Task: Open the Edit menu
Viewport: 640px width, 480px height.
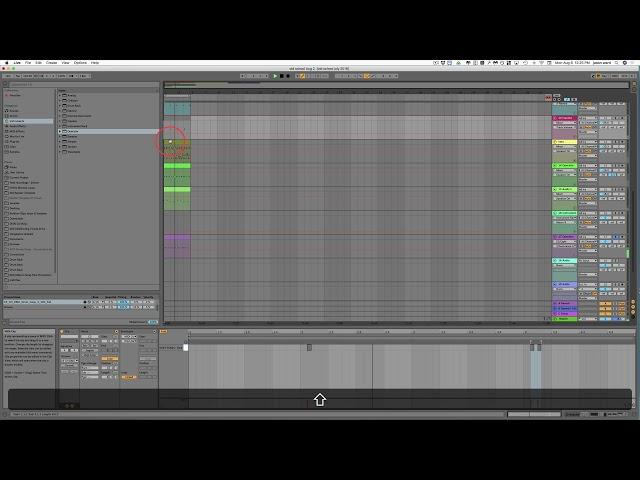Action: [38, 63]
